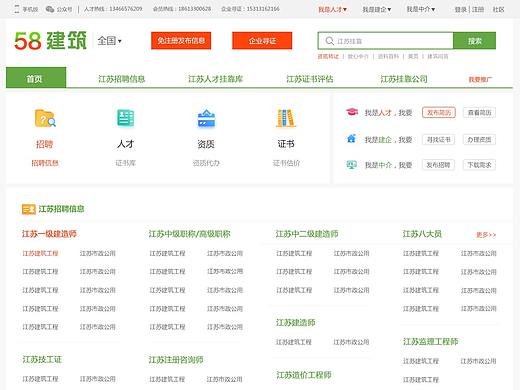Viewport: 520px width, 390px height.
Task: Click 江苏市政公用 under 江苏注册咨询师 heading
Action: [225, 379]
